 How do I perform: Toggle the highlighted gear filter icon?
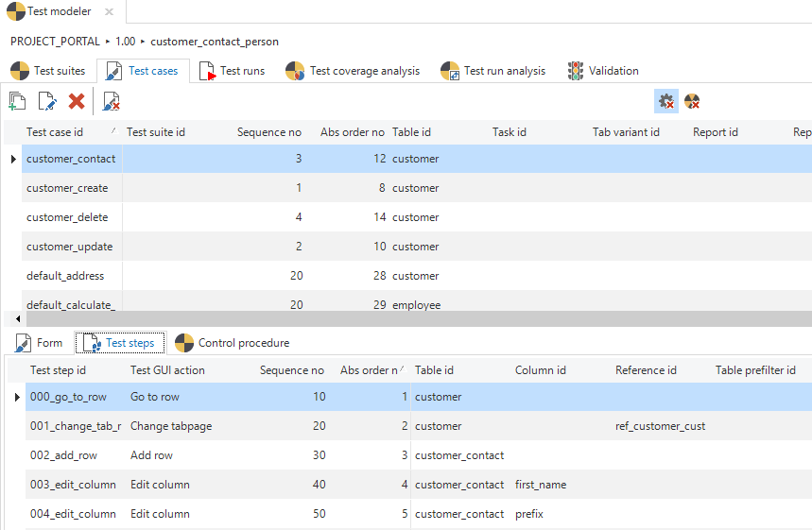click(665, 101)
